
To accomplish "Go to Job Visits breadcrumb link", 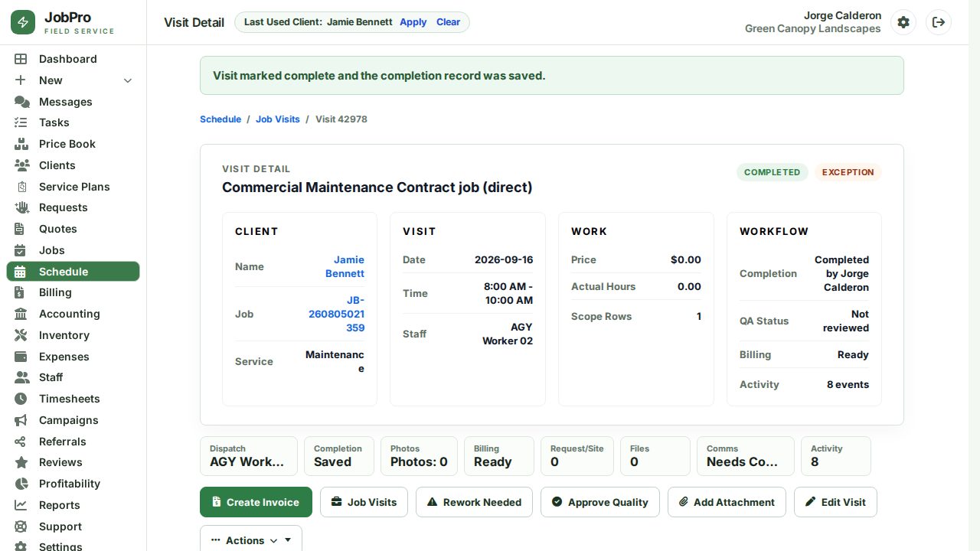I will (278, 119).
